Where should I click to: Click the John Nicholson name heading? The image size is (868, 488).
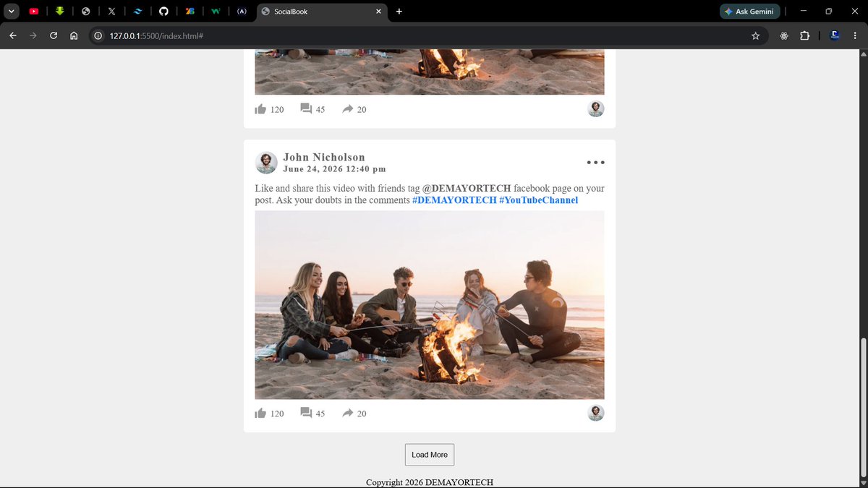tap(324, 157)
